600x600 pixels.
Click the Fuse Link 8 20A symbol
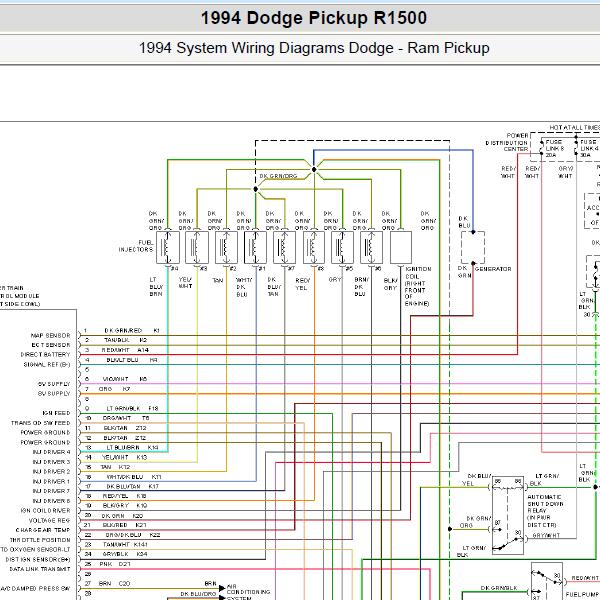point(541,148)
